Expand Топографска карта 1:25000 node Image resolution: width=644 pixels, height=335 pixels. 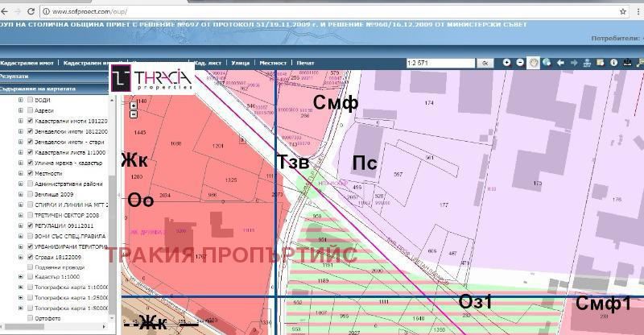point(21,297)
